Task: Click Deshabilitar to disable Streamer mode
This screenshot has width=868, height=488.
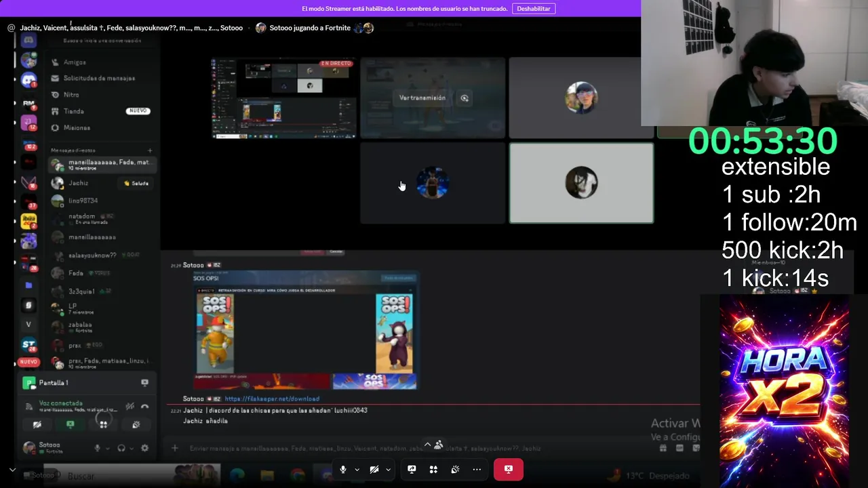Action: (534, 9)
